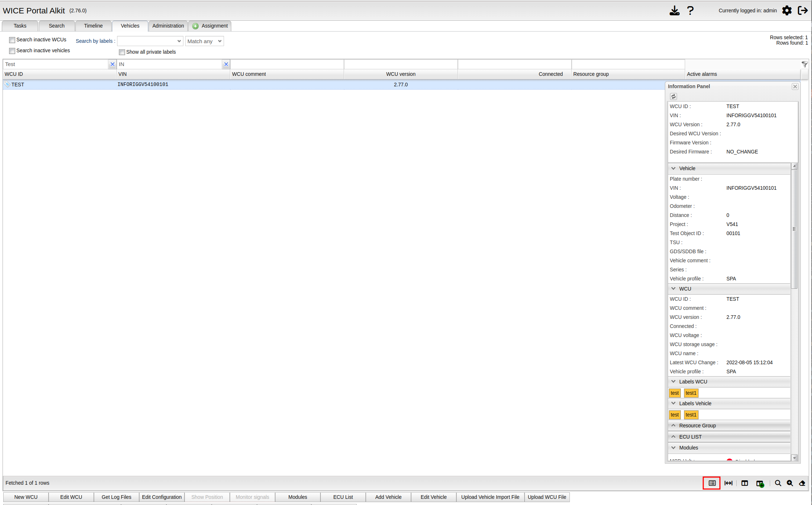The height and width of the screenshot is (505, 812).
Task: Click the Get Log Files button
Action: pos(116,497)
